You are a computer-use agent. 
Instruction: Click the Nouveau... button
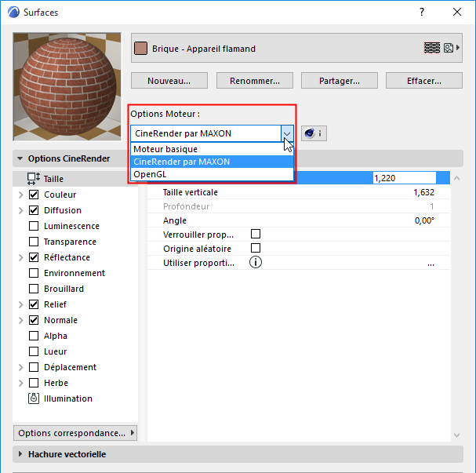169,81
